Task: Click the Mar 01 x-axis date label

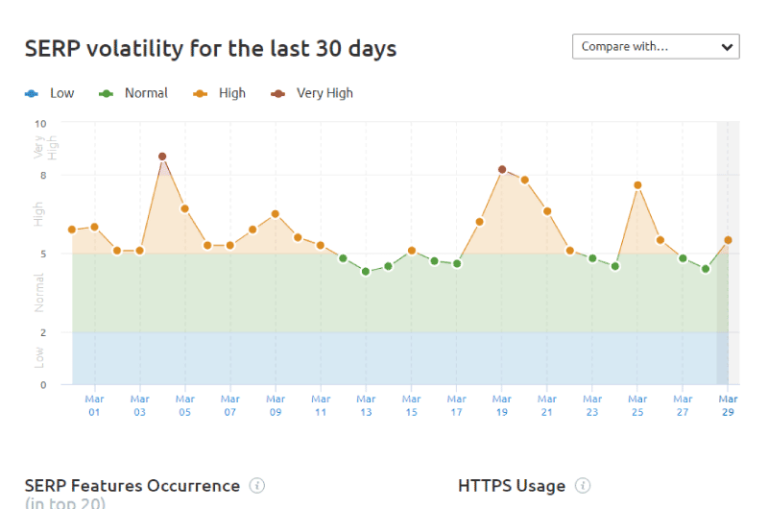Action: coord(95,405)
